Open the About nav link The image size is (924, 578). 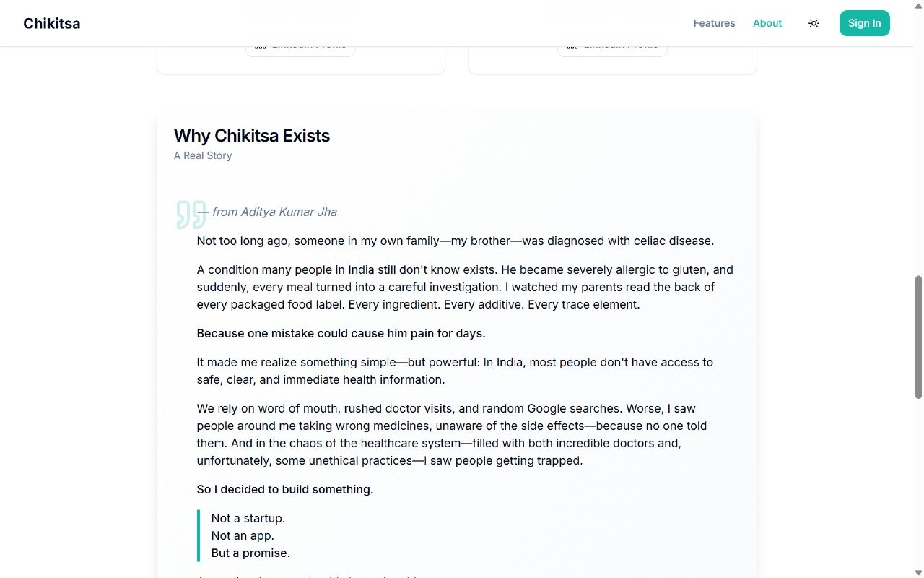coord(767,23)
